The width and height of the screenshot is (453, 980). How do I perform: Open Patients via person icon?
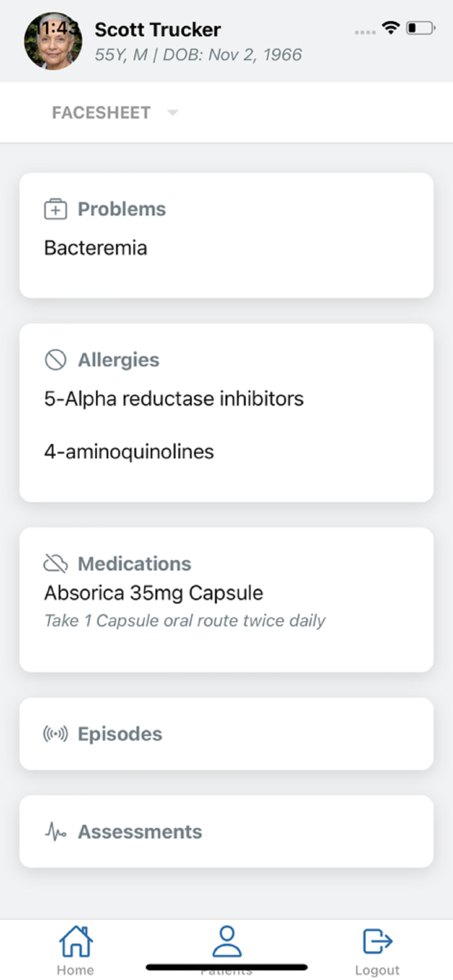click(x=227, y=941)
